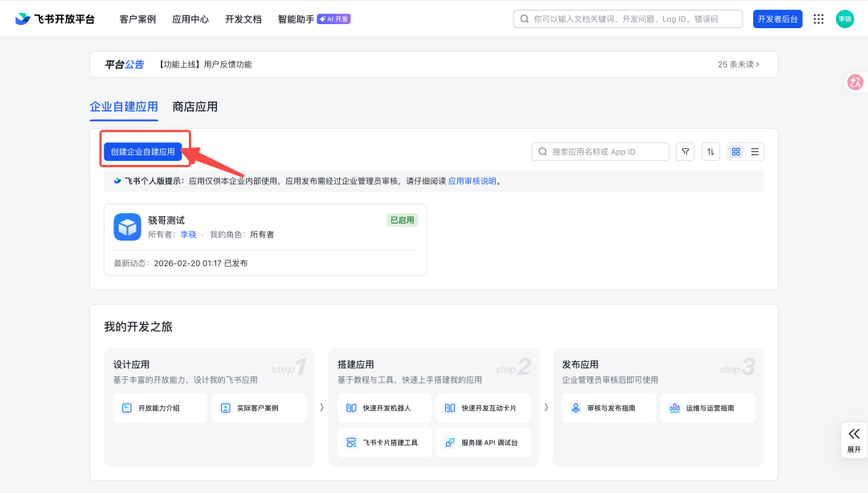Click the 服务端 API 调试台 icon
This screenshot has height=493, width=868.
tap(449, 442)
